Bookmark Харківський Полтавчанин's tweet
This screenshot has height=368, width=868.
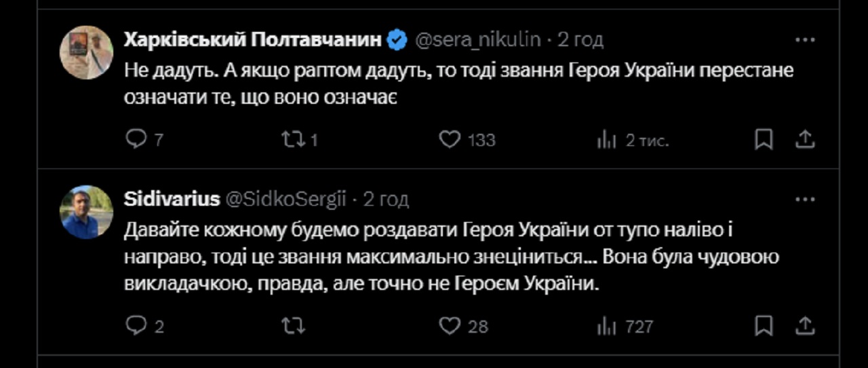pos(764,140)
